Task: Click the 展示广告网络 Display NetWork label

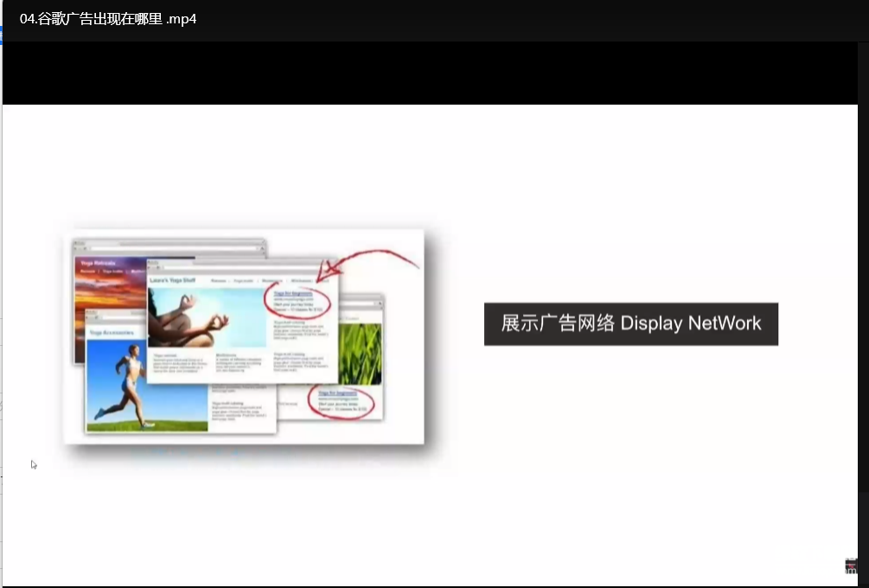Action: tap(630, 324)
